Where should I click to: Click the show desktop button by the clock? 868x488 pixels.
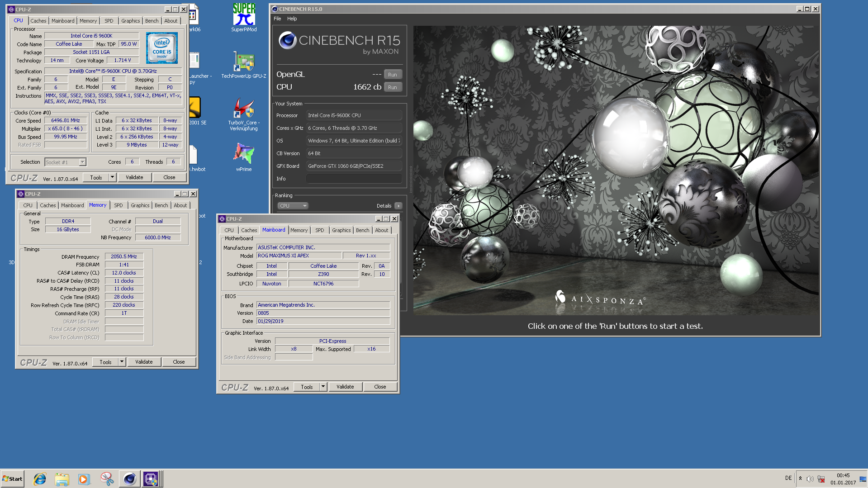(863, 479)
